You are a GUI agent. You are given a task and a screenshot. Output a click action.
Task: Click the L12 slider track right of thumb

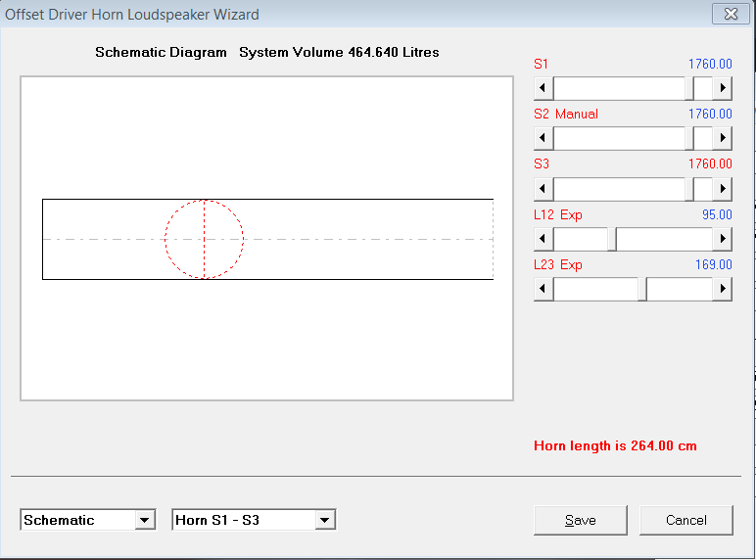[x=664, y=239]
